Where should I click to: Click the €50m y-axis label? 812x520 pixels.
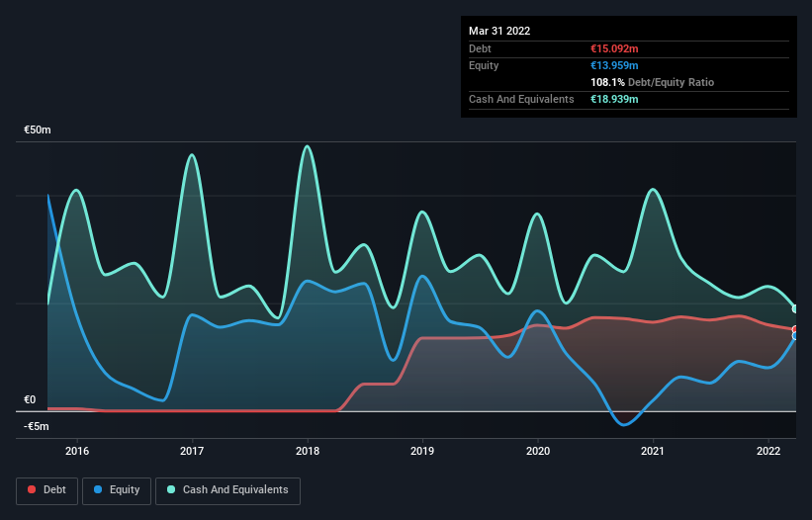38,130
